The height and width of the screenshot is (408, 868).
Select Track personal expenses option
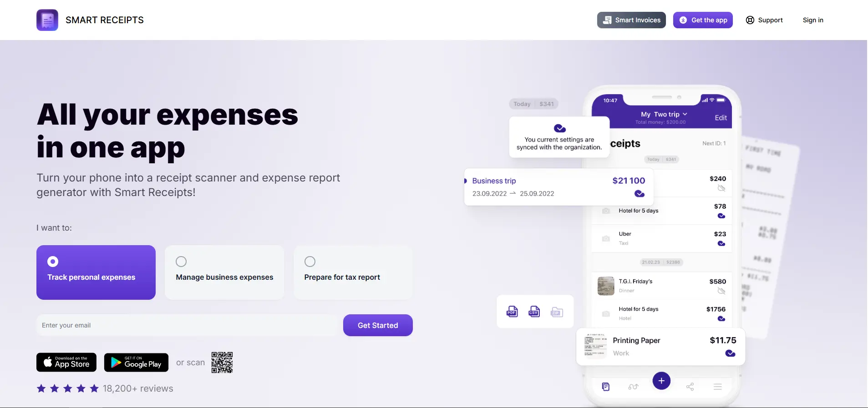point(96,272)
